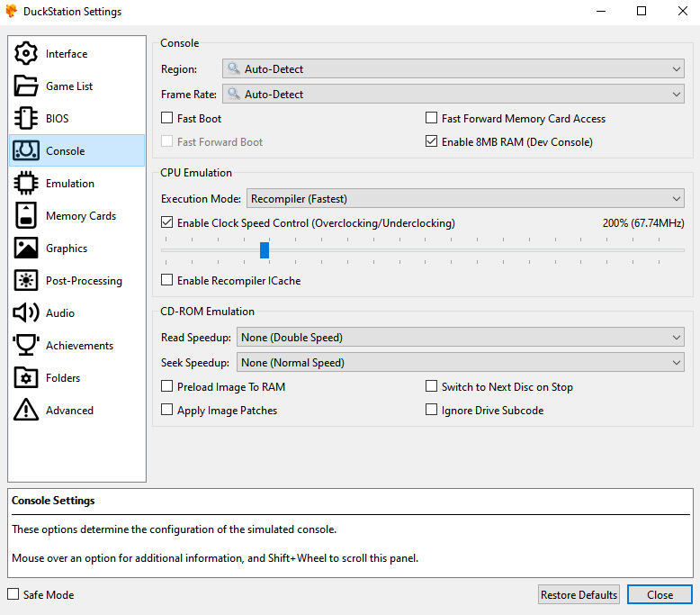This screenshot has width=700, height=615.
Task: Enable Safe Mode checkbox
Action: pos(13,594)
